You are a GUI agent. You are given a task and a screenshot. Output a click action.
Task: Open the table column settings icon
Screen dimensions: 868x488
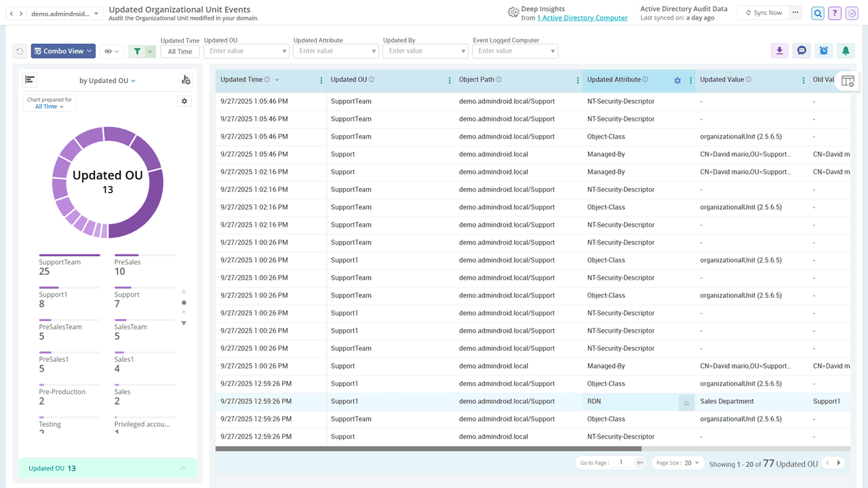coord(848,81)
